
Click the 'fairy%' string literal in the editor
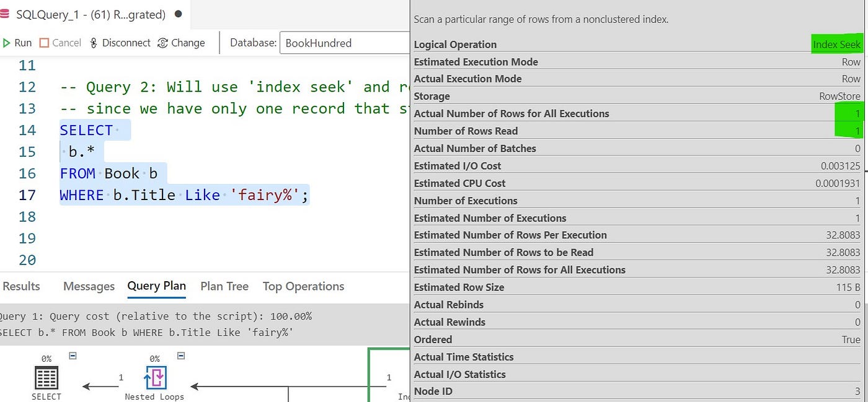(x=265, y=195)
